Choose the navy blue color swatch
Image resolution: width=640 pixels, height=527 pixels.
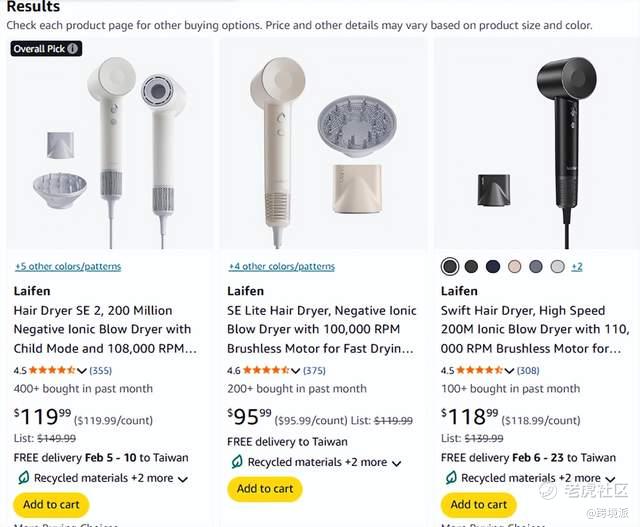click(x=493, y=267)
